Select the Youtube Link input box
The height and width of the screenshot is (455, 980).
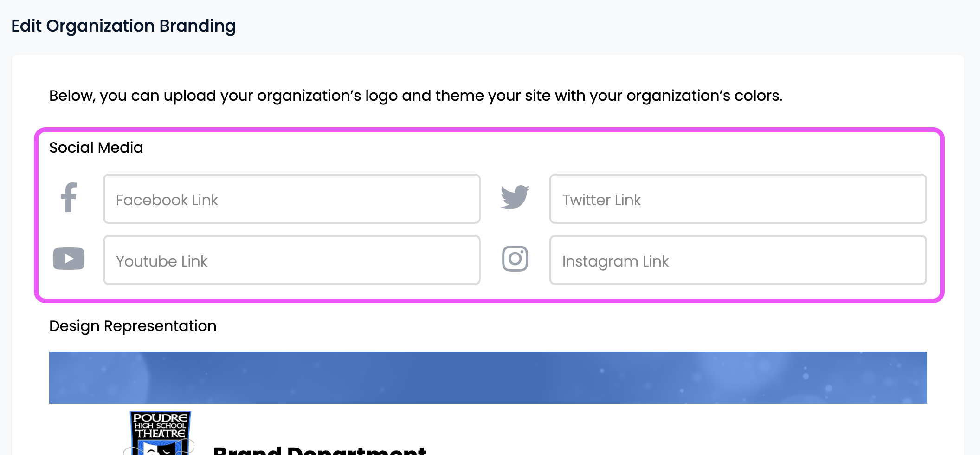pyautogui.click(x=292, y=260)
